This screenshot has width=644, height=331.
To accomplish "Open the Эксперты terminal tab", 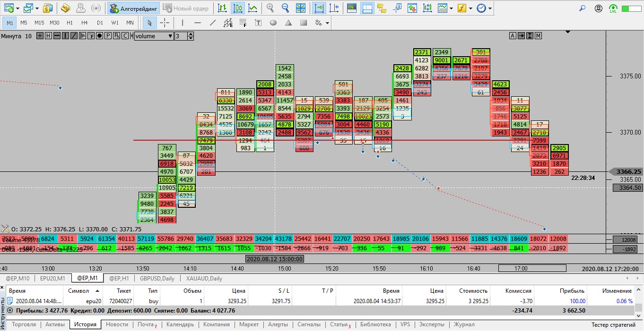I will 432,324.
